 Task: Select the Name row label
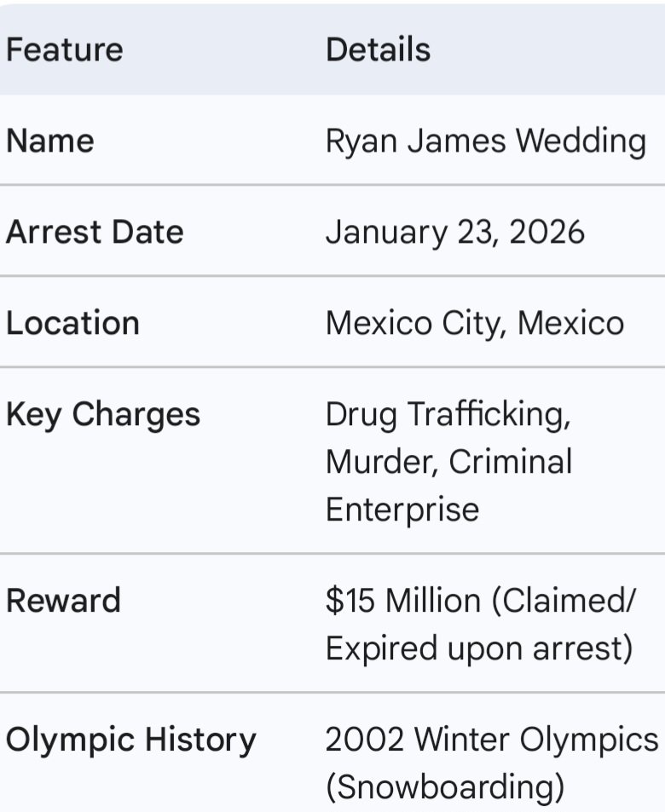49,141
